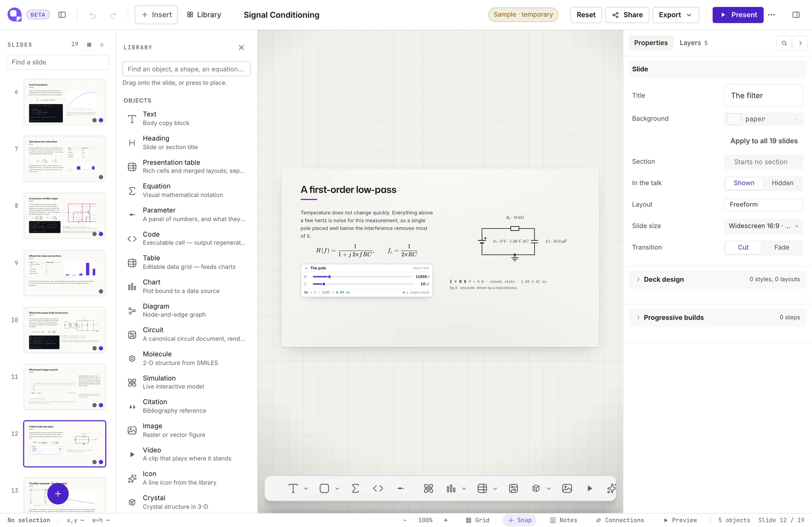Click the paper background color swatch

(734, 119)
